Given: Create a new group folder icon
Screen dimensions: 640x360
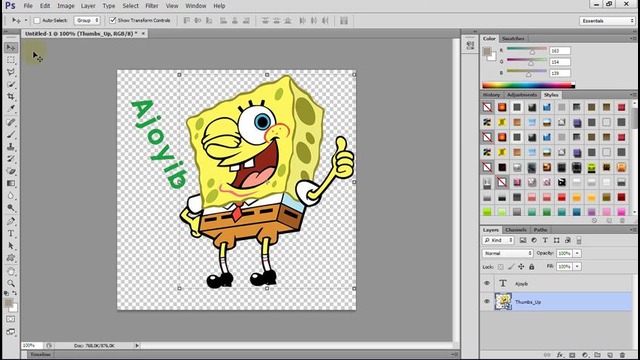Looking at the screenshot, I should (597, 355).
